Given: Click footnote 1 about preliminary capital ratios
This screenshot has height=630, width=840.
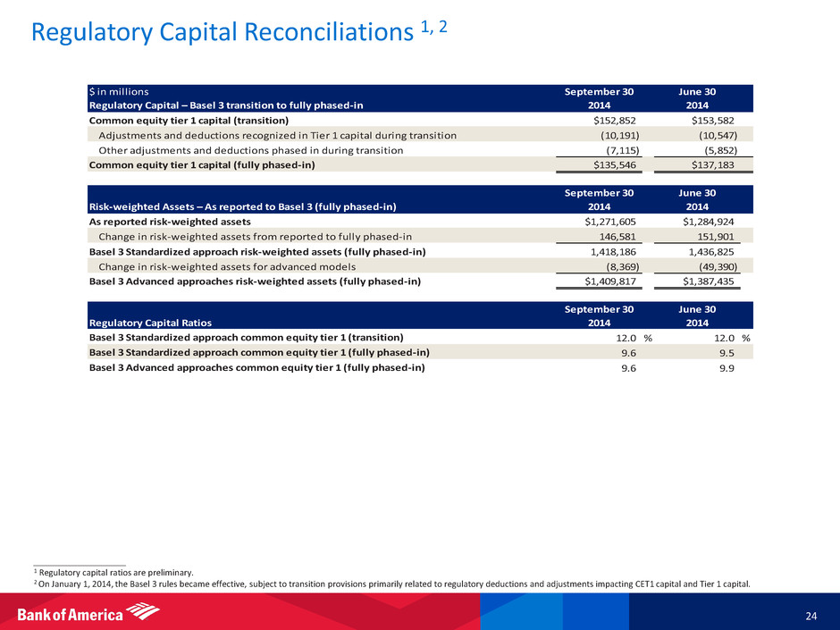Looking at the screenshot, I should (112, 572).
